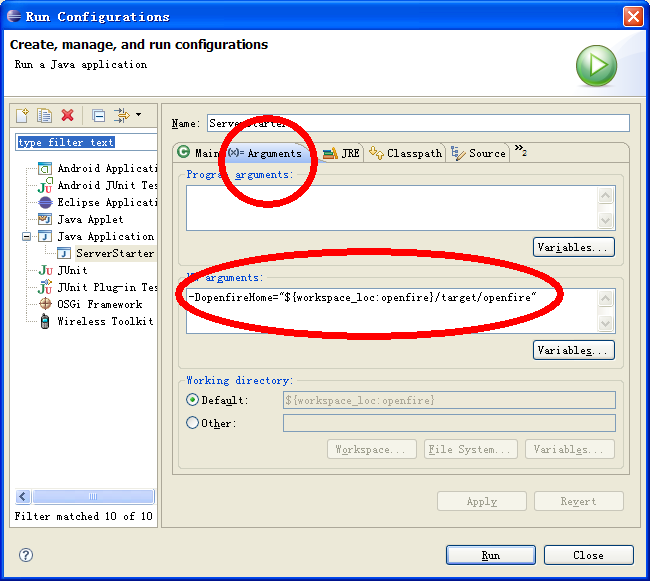Create a new launch configuration
The width and height of the screenshot is (650, 581).
click(x=22, y=115)
